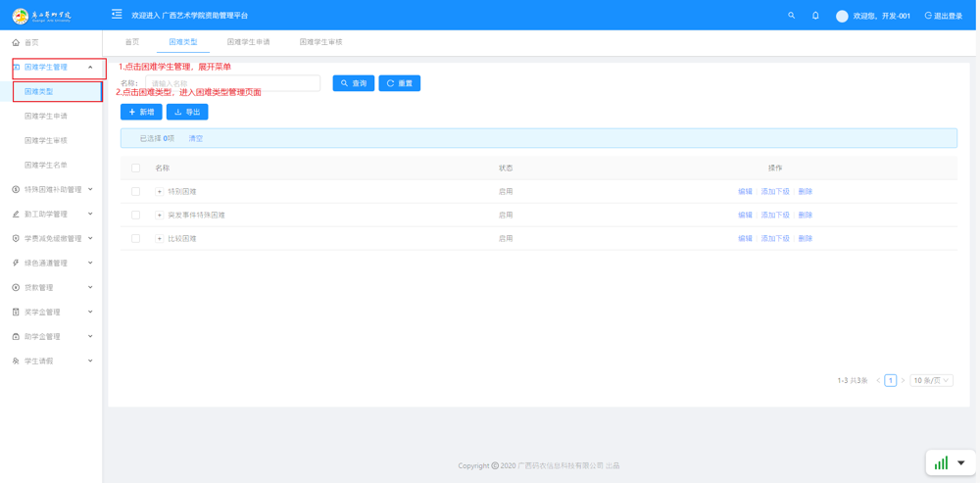The width and height of the screenshot is (980, 483).
Task: Click the 勤工助学管理 pencil icon
Action: click(x=16, y=215)
